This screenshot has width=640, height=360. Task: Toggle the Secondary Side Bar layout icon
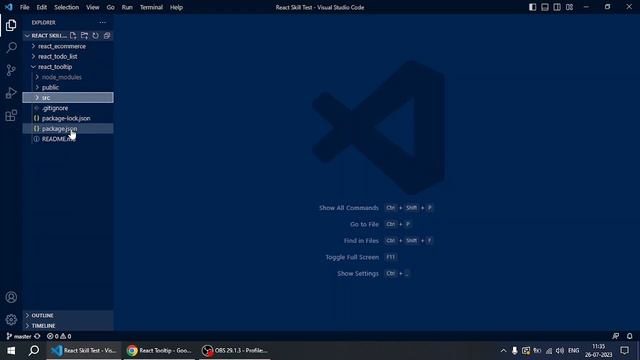point(557,7)
